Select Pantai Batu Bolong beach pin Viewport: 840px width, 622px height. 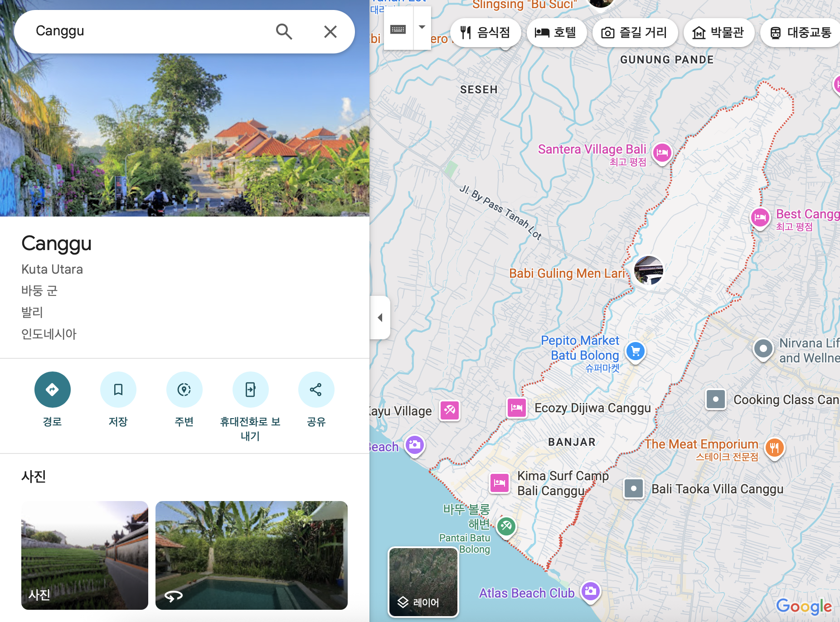(x=506, y=527)
